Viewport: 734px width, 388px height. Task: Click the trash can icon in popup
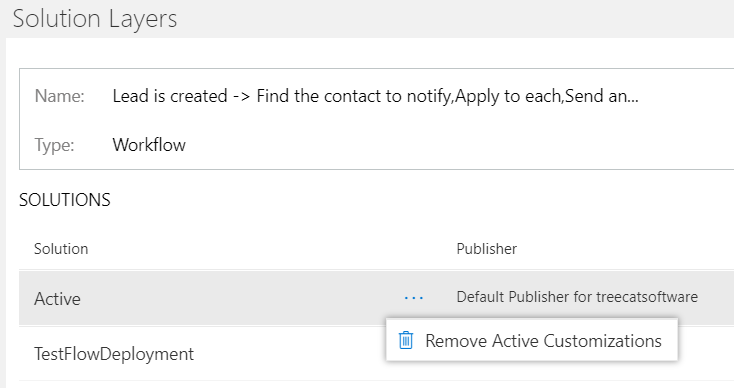pyautogui.click(x=406, y=340)
